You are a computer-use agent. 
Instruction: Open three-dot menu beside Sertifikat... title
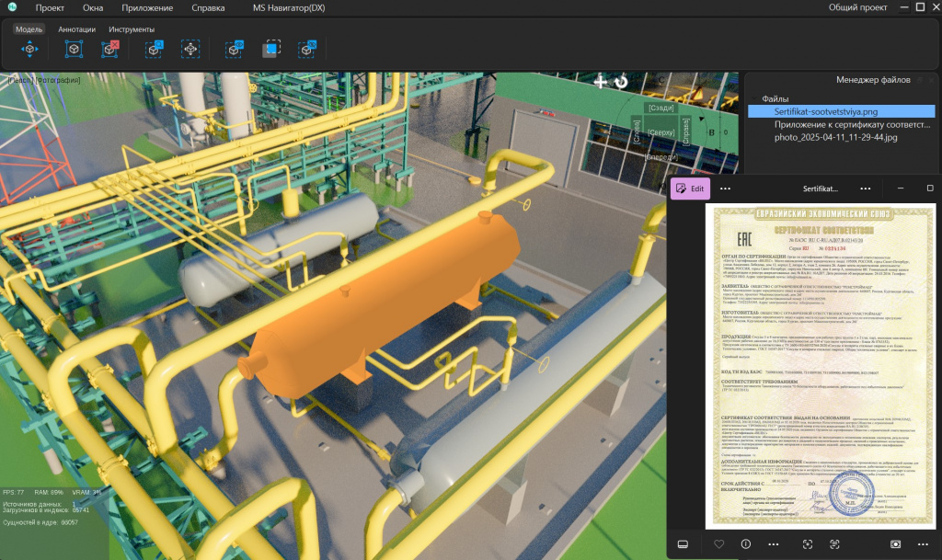865,189
